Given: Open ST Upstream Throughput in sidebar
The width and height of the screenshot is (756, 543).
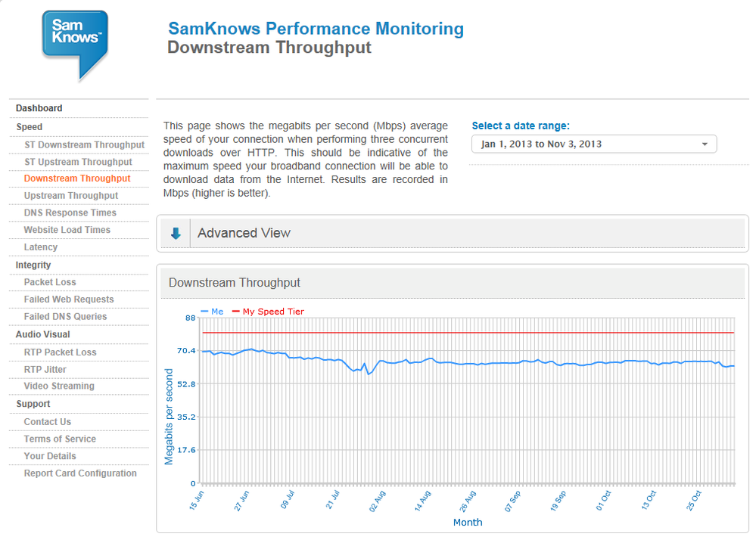Looking at the screenshot, I should 78,163.
